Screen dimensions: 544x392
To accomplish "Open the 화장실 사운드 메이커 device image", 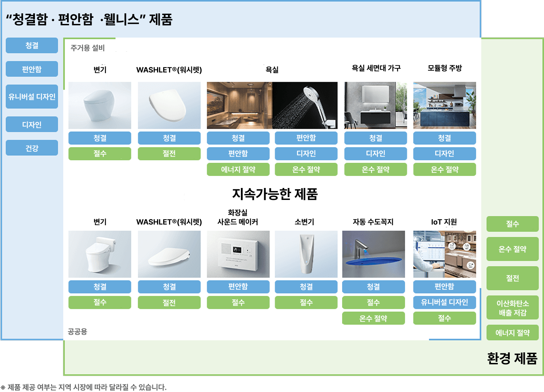I will [x=238, y=254].
